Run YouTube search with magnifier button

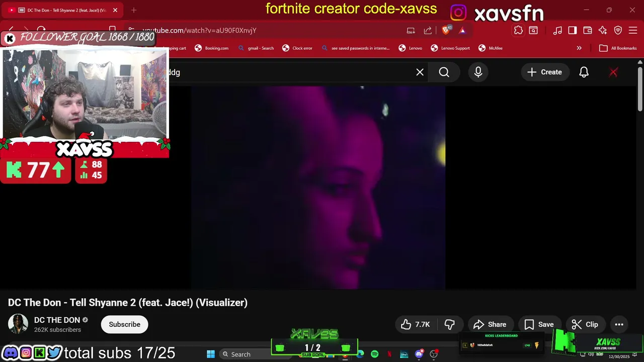444,72
